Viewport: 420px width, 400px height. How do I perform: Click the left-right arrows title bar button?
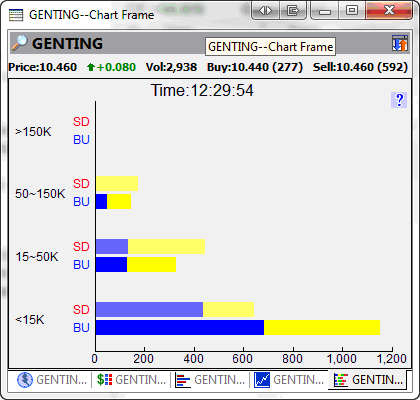tap(265, 11)
